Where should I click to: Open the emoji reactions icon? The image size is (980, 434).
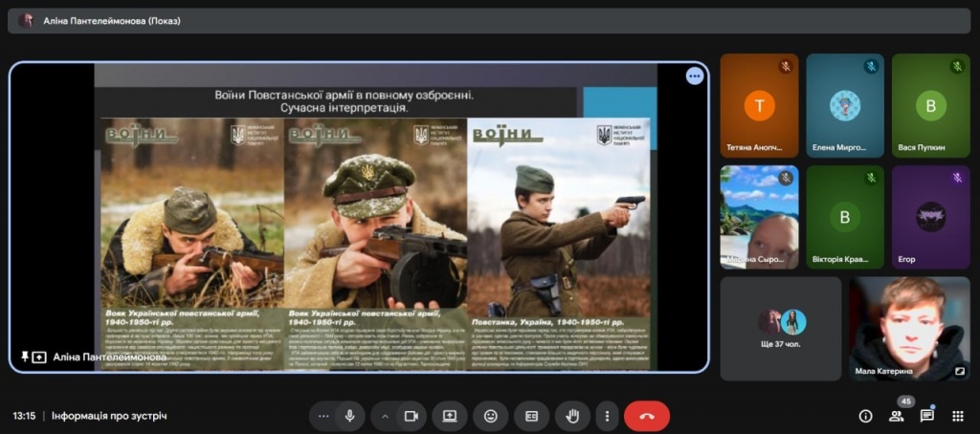pos(491,416)
